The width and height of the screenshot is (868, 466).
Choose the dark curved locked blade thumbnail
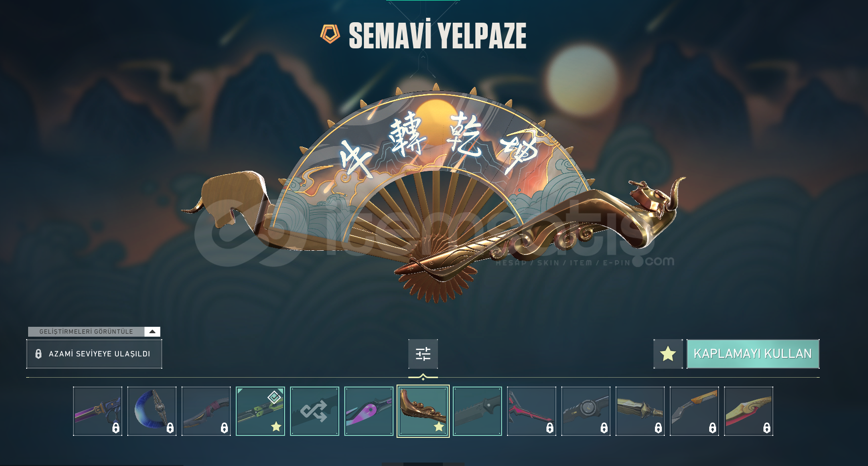(206, 411)
